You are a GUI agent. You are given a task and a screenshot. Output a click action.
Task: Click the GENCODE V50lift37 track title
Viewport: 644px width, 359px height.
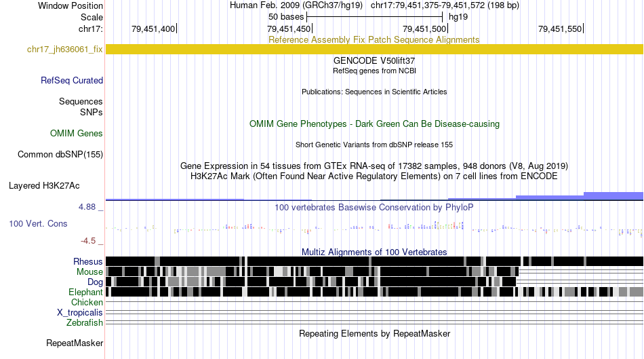click(374, 61)
